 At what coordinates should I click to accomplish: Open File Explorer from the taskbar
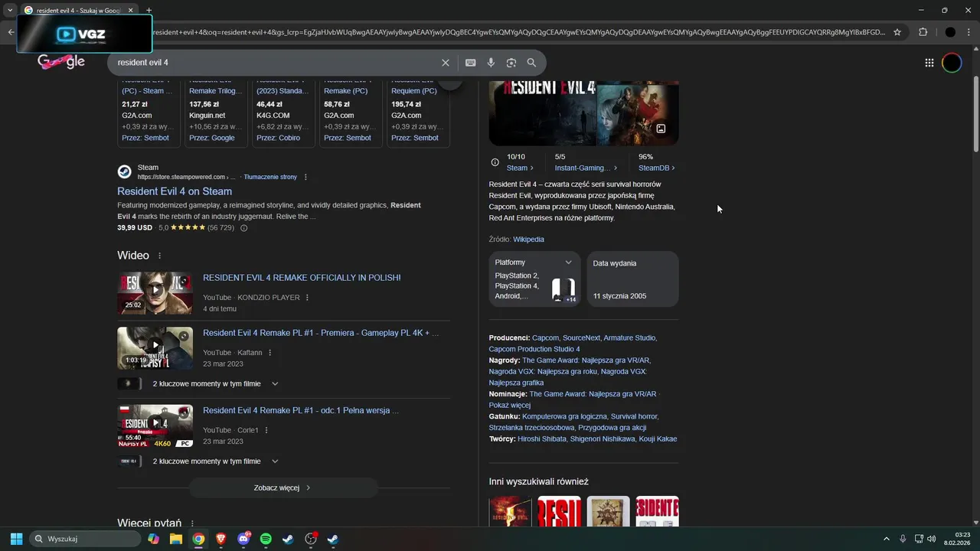pos(176,539)
